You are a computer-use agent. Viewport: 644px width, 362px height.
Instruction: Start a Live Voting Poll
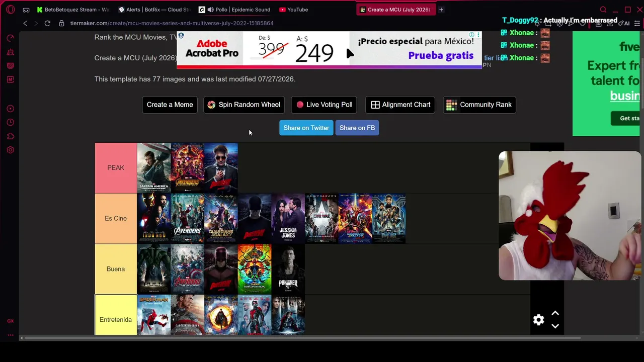[x=325, y=105]
